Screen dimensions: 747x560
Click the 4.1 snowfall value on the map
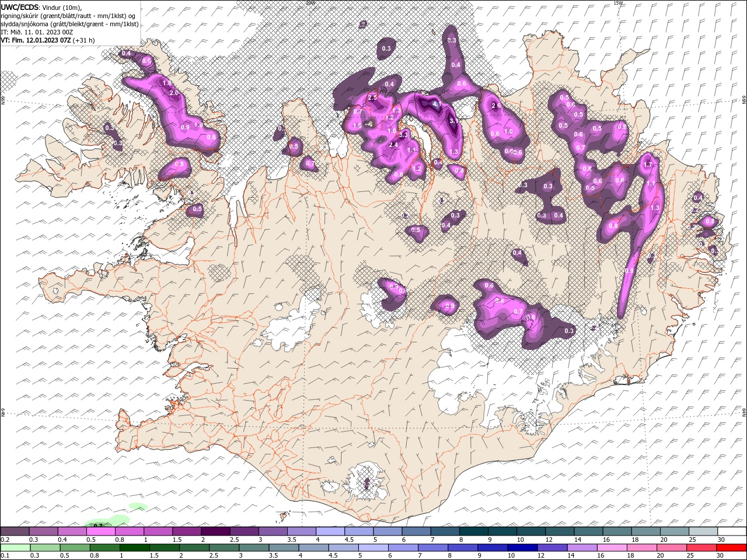point(438,104)
